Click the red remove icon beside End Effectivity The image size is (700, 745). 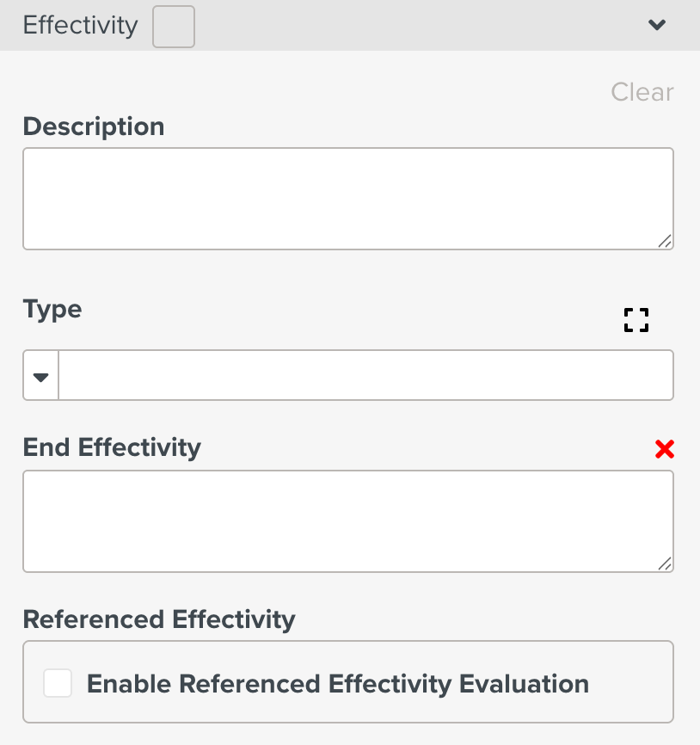664,448
